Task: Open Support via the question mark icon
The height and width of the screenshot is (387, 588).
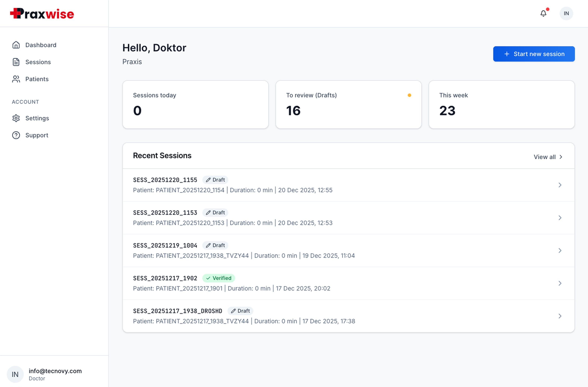Action: (16, 135)
